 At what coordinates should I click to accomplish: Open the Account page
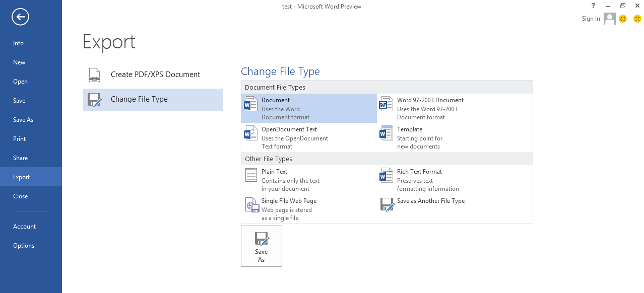31,227
